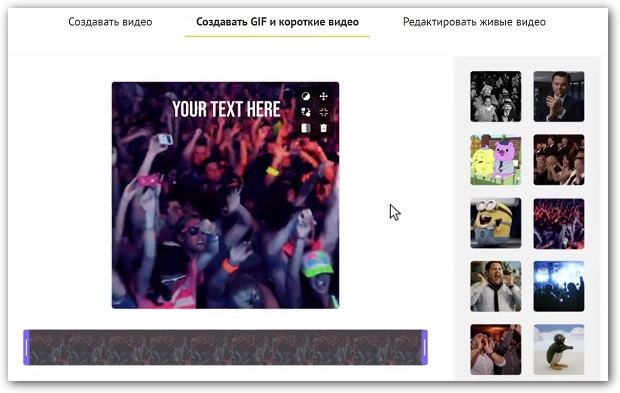Pick the blue concert silhouettes GIF
This screenshot has height=393, width=620.
point(559,286)
